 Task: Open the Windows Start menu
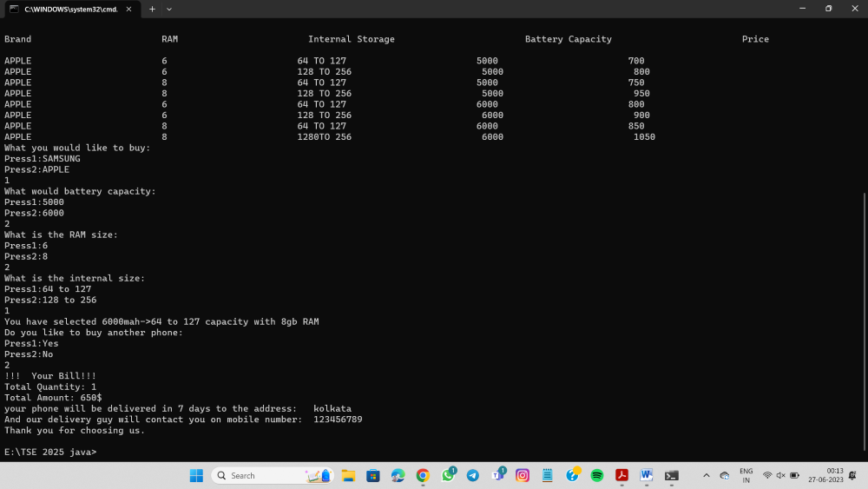(x=196, y=475)
